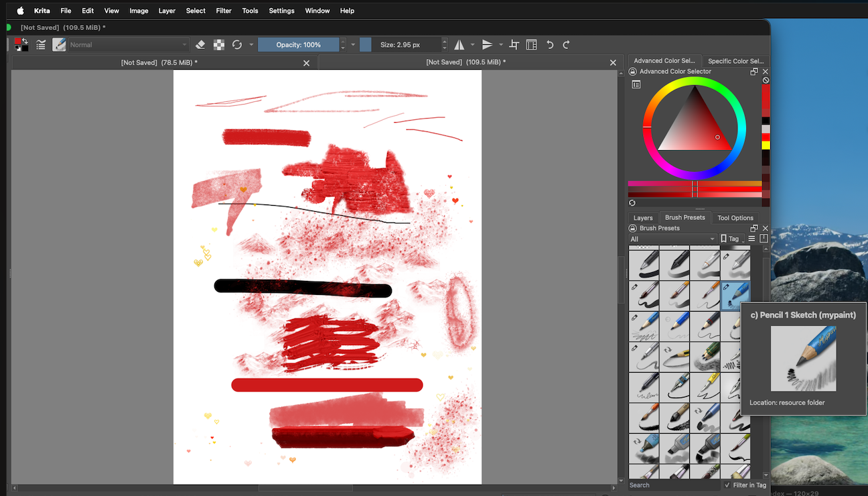Screen dimensions: 868x496
Task: Toggle vertical mirror tool
Action: point(488,45)
